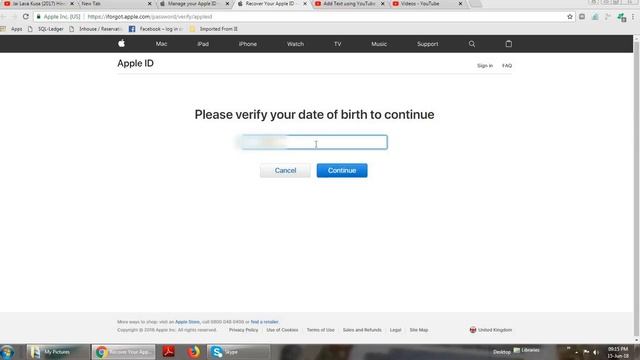Viewport: 640px width, 360px height.
Task: Click the Apple logo in the navigation bar
Action: click(x=121, y=43)
